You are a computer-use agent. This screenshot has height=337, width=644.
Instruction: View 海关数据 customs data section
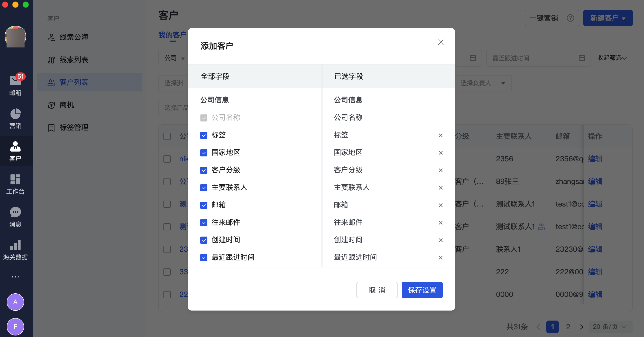click(x=15, y=249)
